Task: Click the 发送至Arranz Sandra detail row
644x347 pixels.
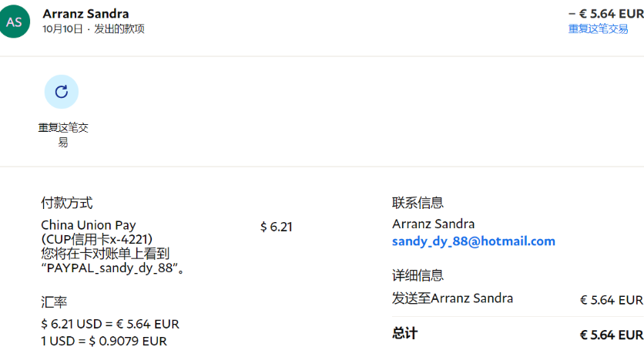Action: click(x=452, y=298)
